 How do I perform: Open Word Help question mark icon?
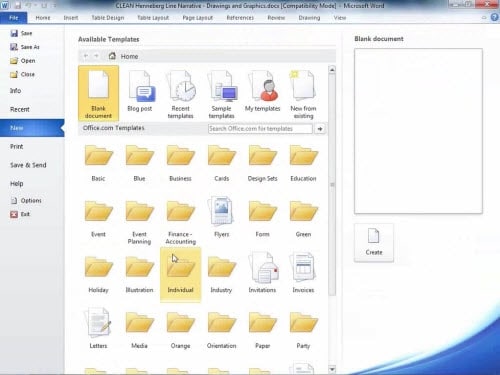(x=495, y=17)
